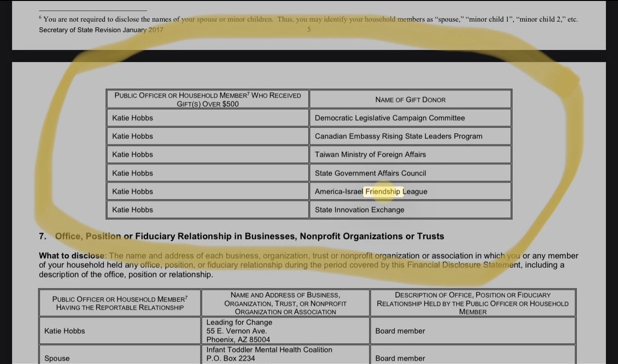Click the Secretary of State Revision January 2017 footer
The image size is (618, 364).
(101, 30)
